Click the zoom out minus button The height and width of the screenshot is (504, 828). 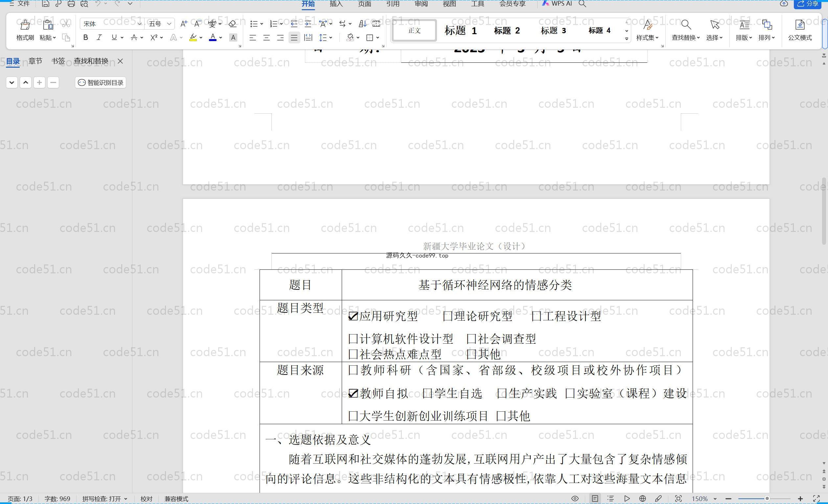coord(728,499)
